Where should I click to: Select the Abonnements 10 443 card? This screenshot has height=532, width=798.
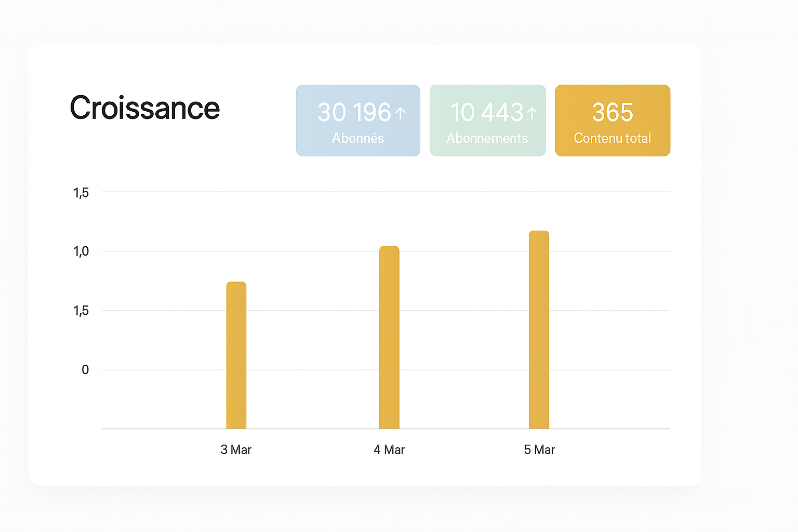488,121
